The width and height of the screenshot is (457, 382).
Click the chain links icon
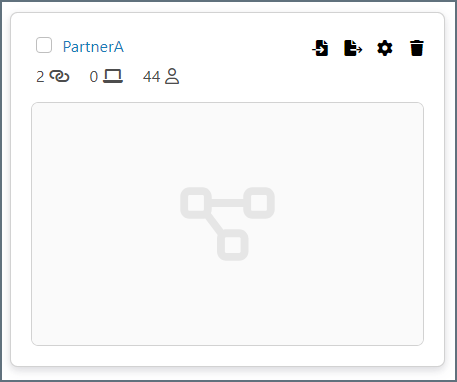(x=59, y=76)
